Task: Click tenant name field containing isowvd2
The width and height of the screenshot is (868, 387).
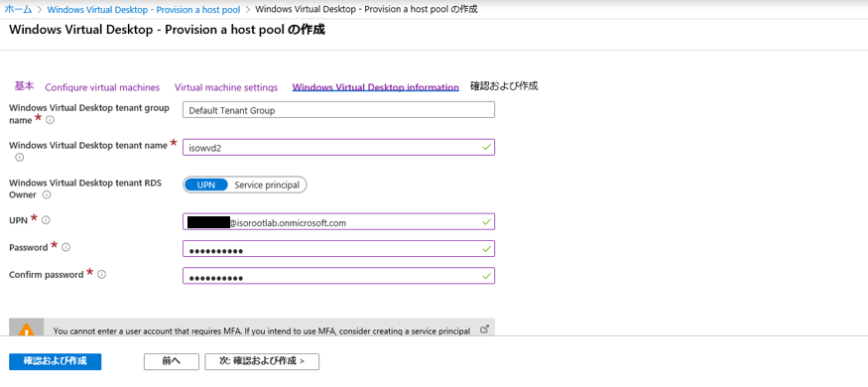Action: [339, 147]
